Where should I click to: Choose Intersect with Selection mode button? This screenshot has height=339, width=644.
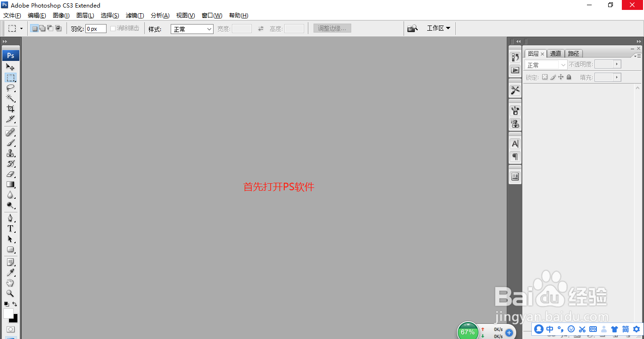[58, 28]
